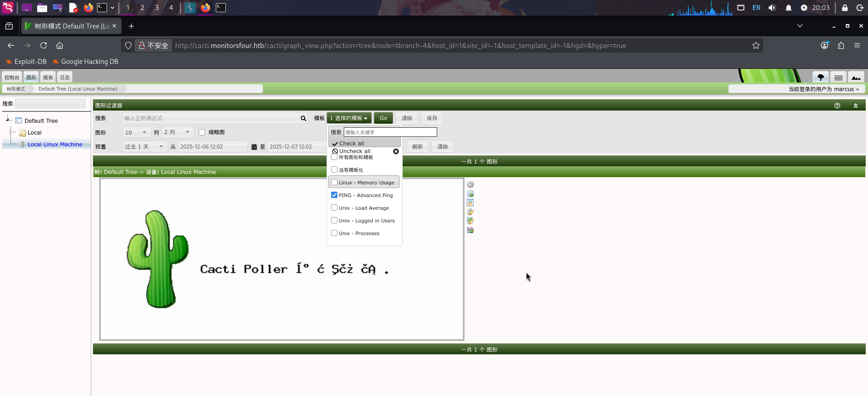Switch to the 报告 reports tab
Viewport: 868px width, 396px height.
(48, 77)
